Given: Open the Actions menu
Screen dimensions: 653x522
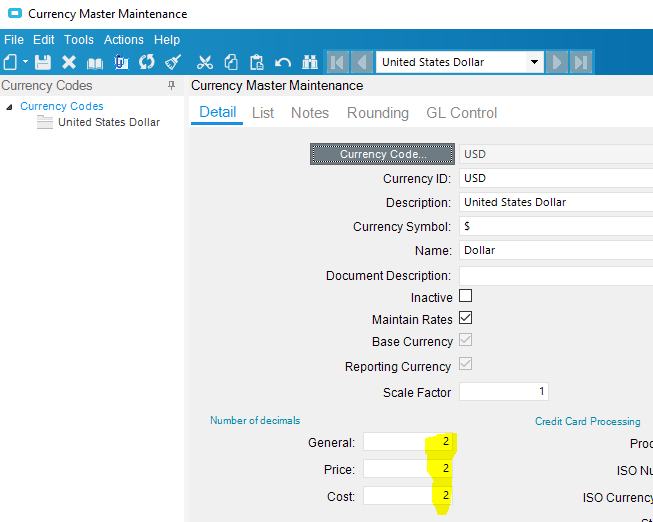Looking at the screenshot, I should (124, 40).
